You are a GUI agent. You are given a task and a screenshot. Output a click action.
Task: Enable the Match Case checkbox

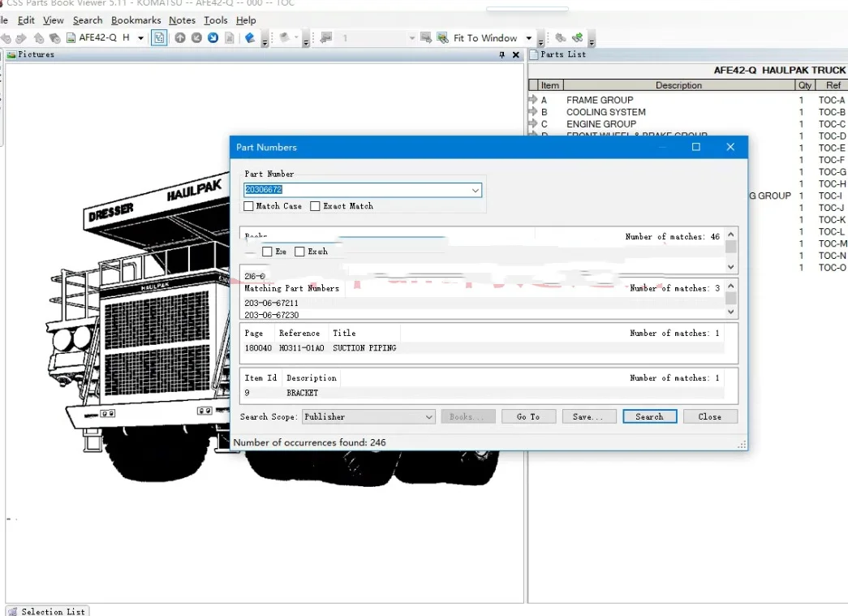[x=248, y=206]
